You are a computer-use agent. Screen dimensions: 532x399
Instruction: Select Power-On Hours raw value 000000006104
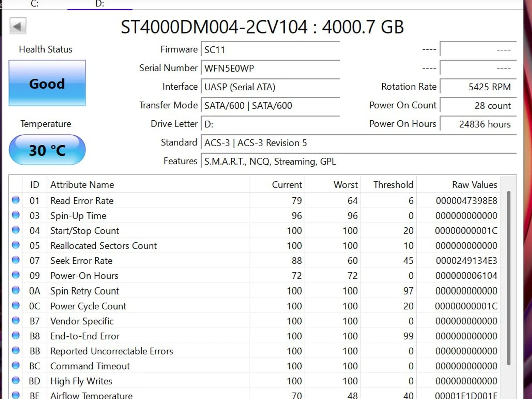(467, 276)
